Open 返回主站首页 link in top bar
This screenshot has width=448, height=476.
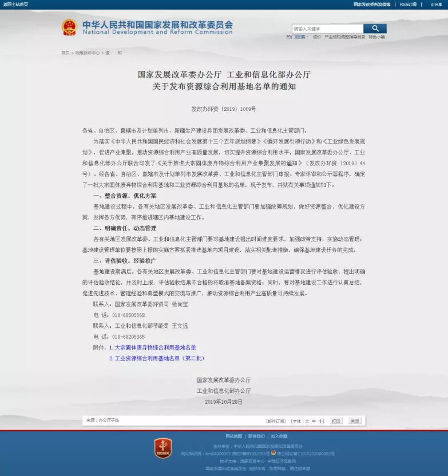coord(15,4)
